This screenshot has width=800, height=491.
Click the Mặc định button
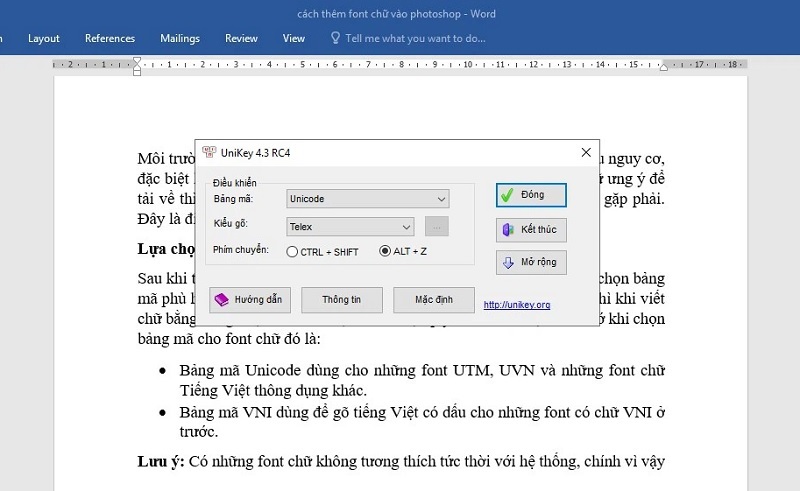[x=434, y=300]
